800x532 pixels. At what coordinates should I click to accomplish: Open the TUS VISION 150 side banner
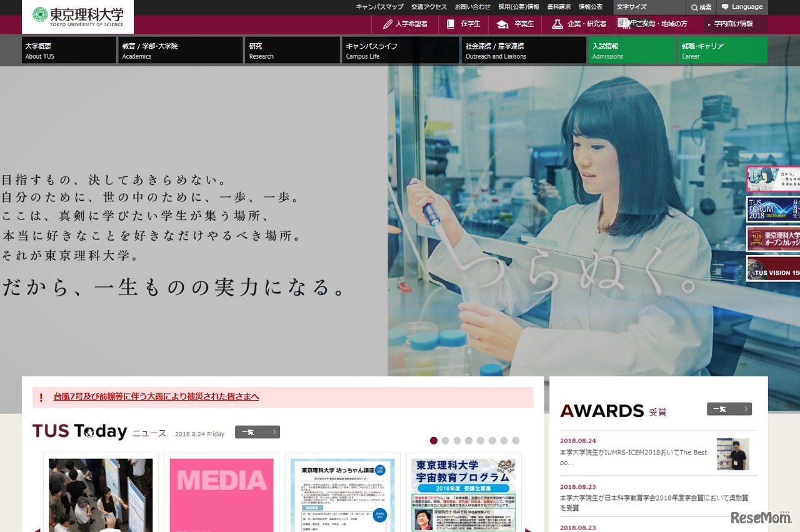pyautogui.click(x=773, y=268)
